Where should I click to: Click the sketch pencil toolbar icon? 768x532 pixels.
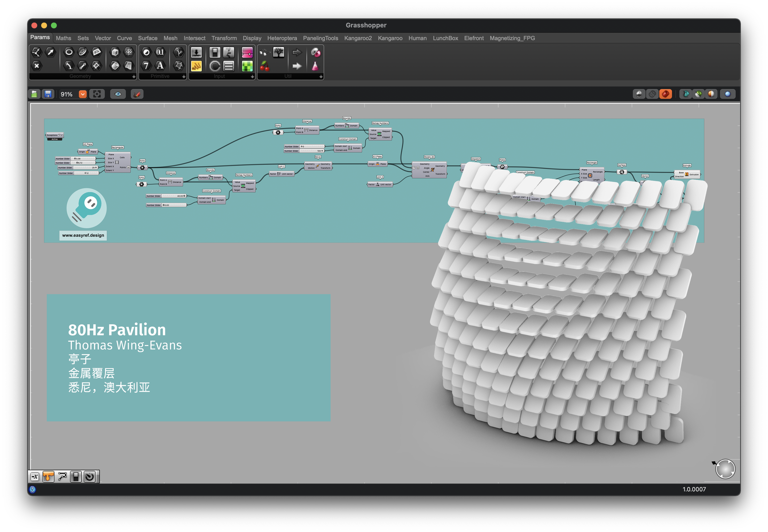click(x=137, y=94)
